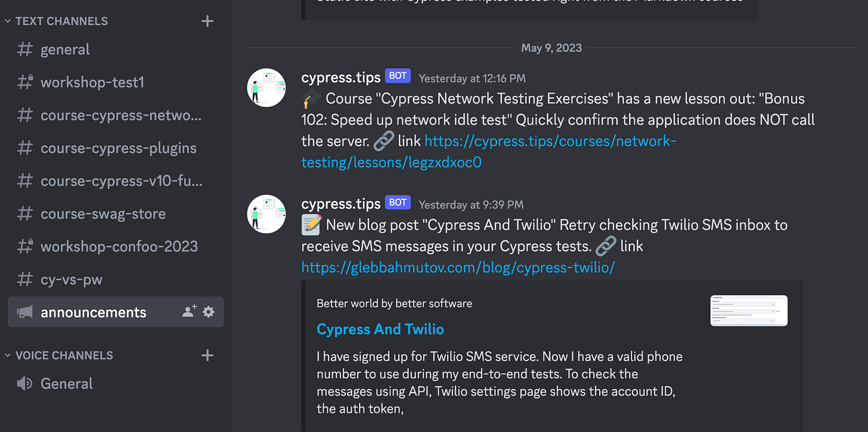The width and height of the screenshot is (868, 432).
Task: Click the hash icon beside course-cypress-plugins
Action: click(24, 148)
